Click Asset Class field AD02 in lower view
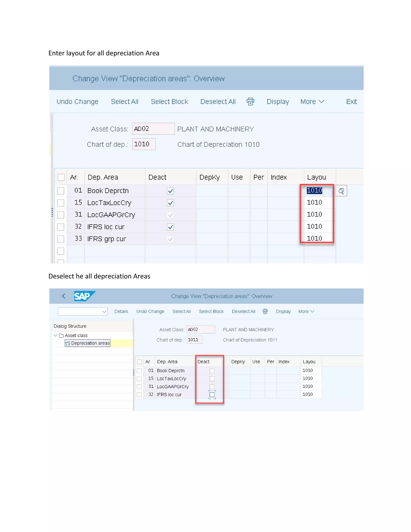The width and height of the screenshot is (411, 532). [201, 329]
